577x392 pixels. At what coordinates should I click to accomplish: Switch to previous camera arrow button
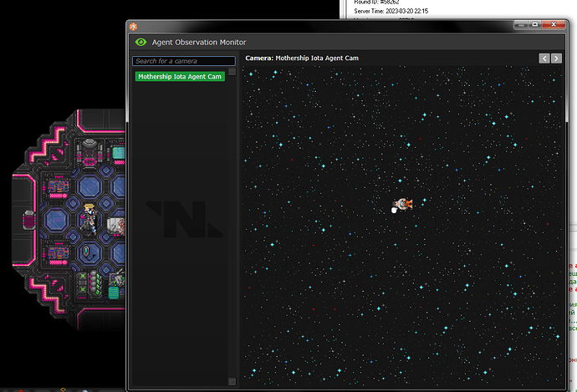[544, 59]
